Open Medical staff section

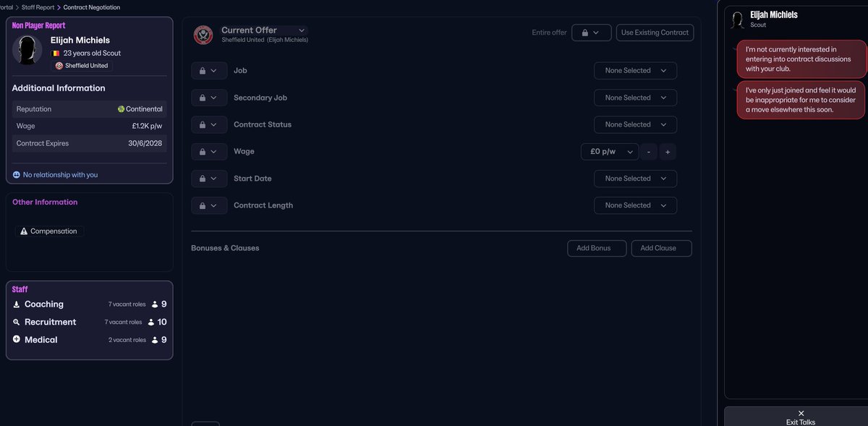(x=89, y=340)
